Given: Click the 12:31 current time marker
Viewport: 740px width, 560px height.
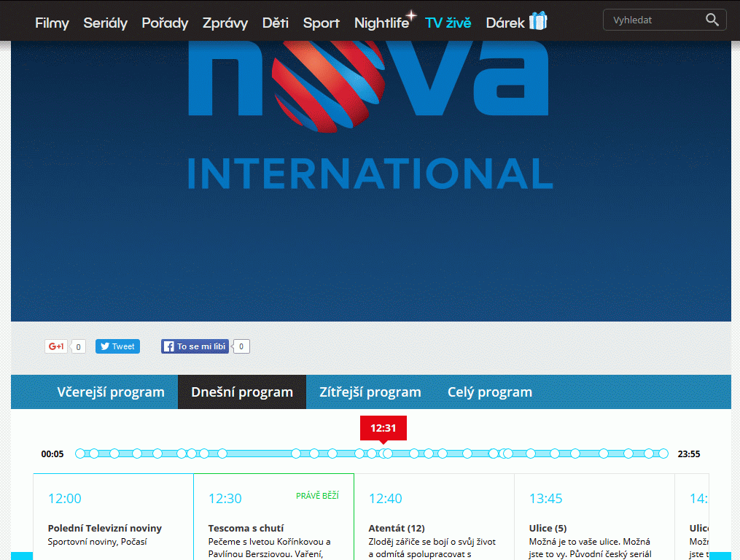Looking at the screenshot, I should 383,428.
